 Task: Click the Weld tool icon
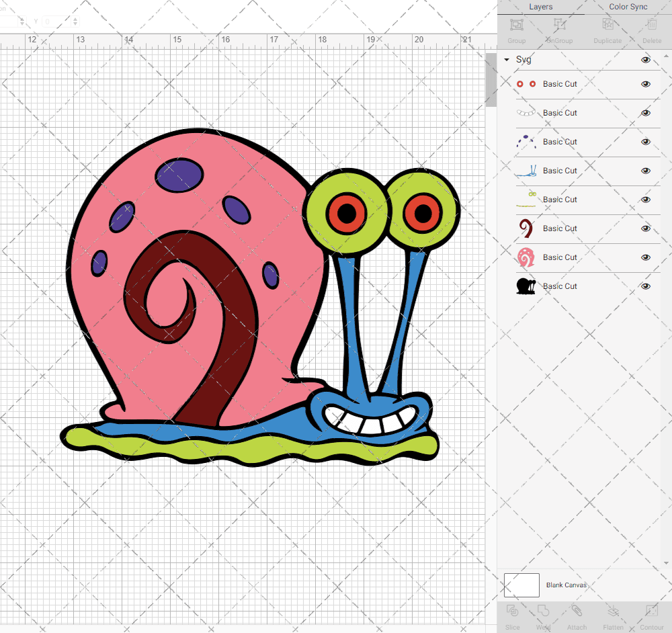[543, 610]
